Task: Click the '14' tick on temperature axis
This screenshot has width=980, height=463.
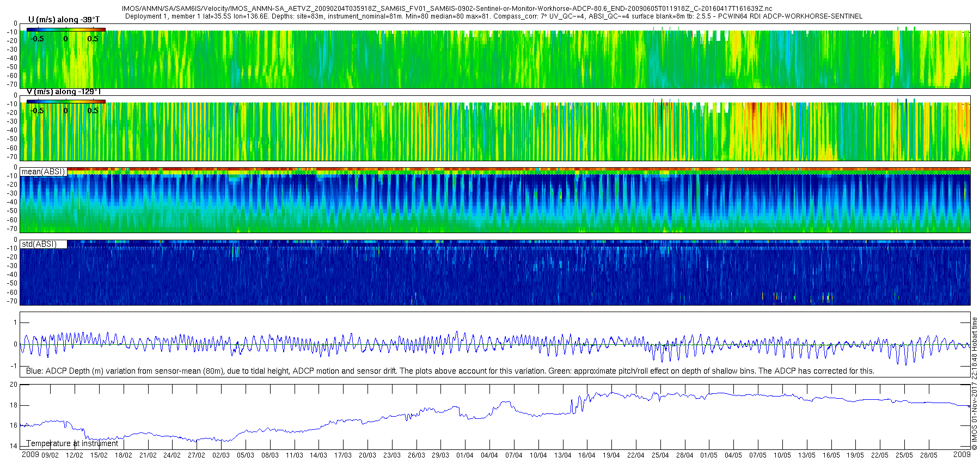Action: tap(14, 446)
